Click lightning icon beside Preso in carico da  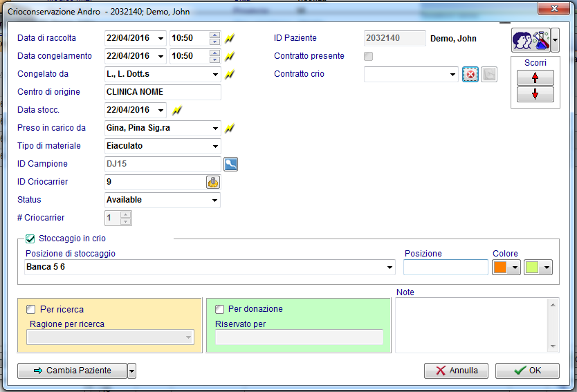tap(230, 129)
